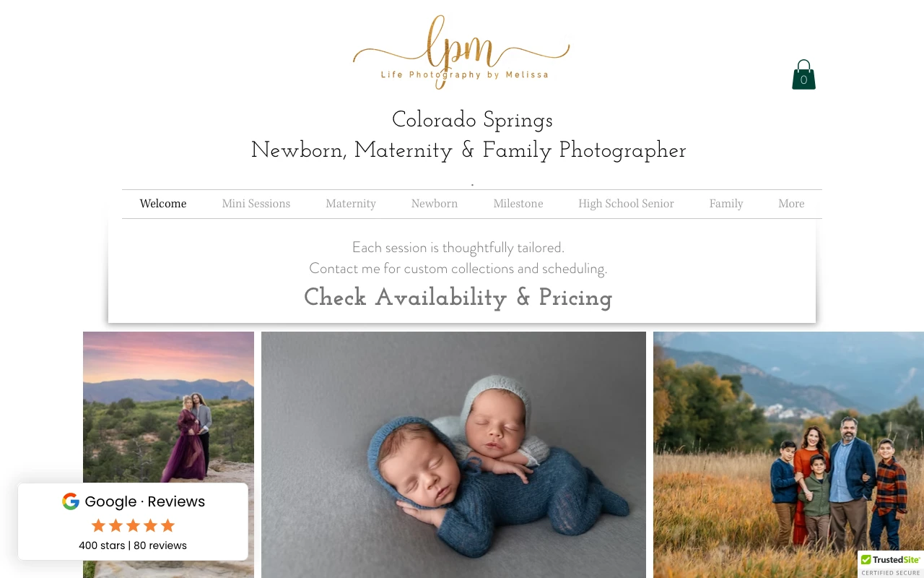This screenshot has width=924, height=578.
Task: Select the Maternity menu item
Action: click(x=351, y=204)
